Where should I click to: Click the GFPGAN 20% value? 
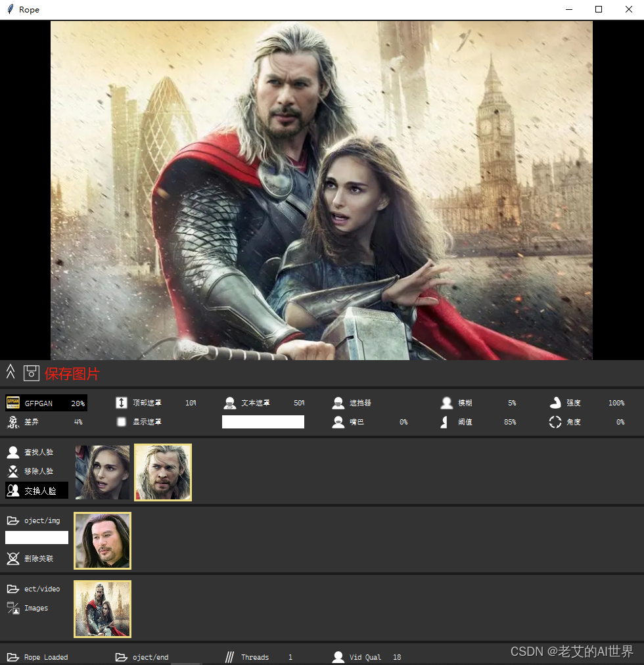click(x=78, y=403)
